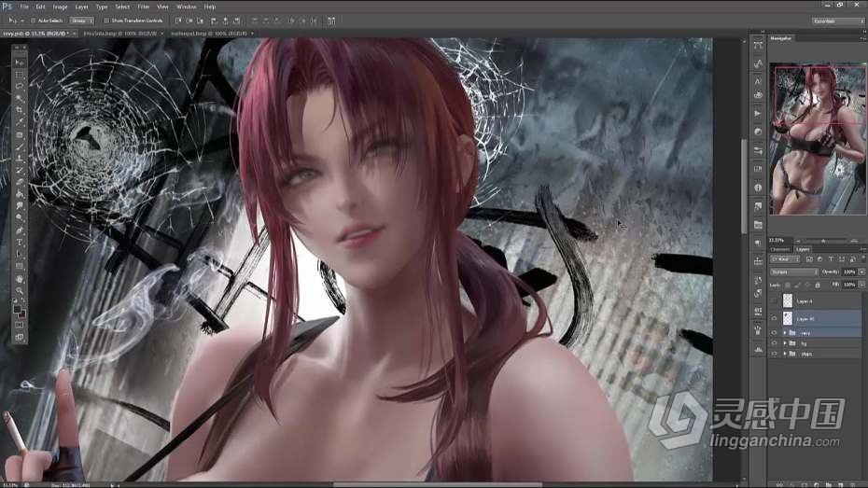Viewport: 868px width, 488px height.
Task: Select the Quick Selection tool
Action: tap(20, 99)
